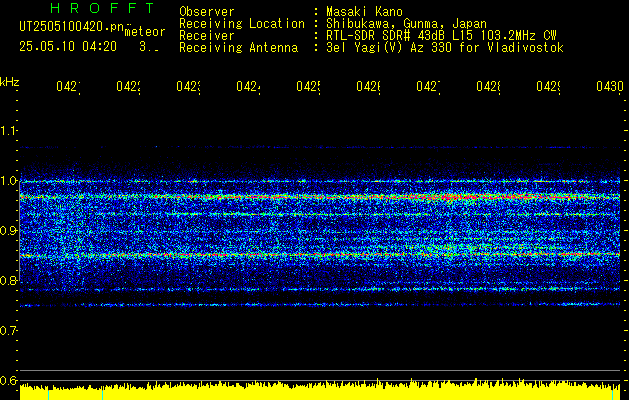
Task: Click the bright red spectral line near 0.97 kHz
Action: [320, 197]
